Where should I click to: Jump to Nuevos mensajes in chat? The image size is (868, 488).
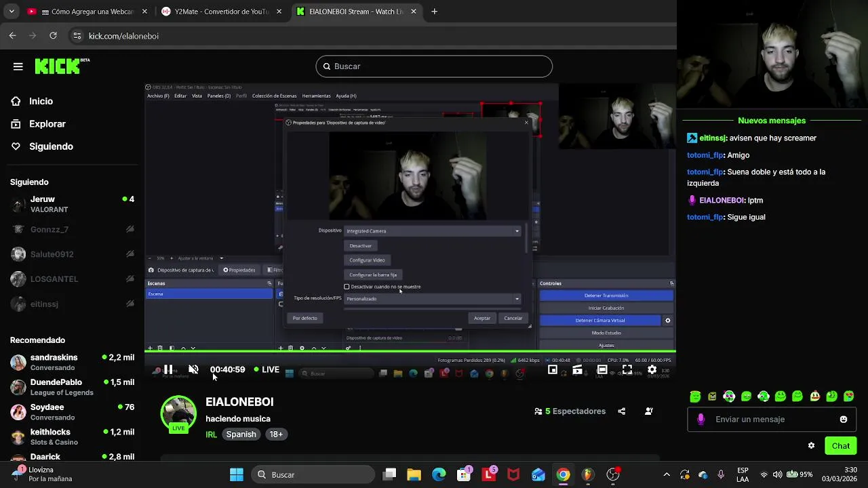(x=772, y=121)
